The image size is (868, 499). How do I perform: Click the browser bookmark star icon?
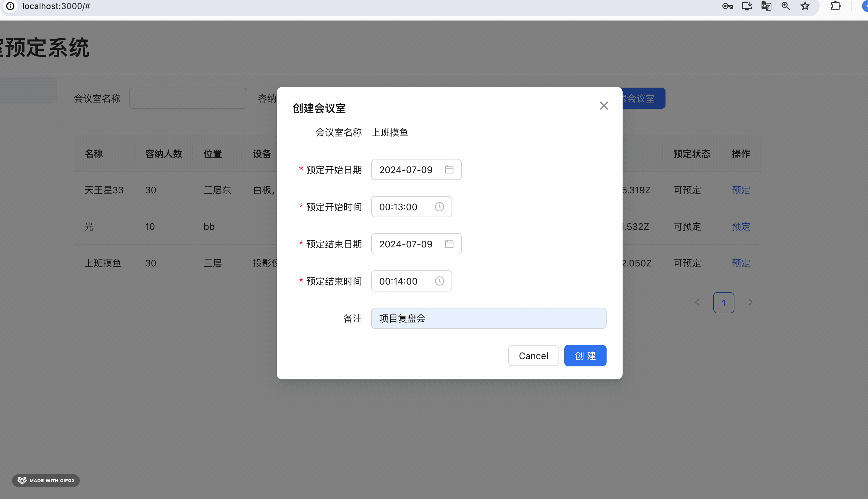(805, 6)
